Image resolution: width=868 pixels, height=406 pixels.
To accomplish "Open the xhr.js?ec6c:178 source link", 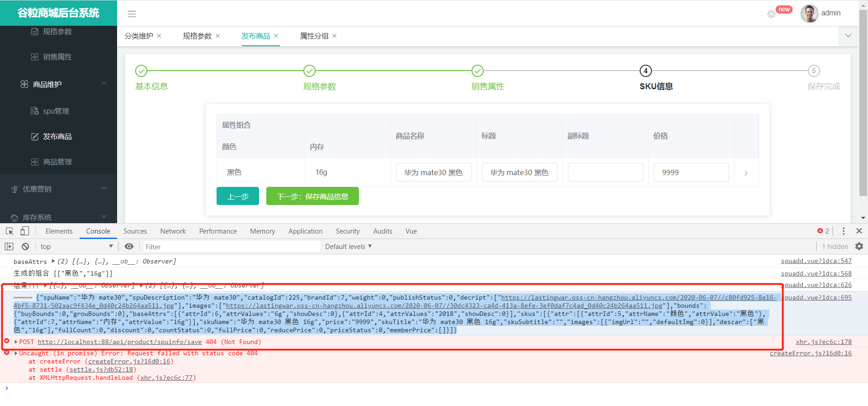I will pyautogui.click(x=824, y=342).
